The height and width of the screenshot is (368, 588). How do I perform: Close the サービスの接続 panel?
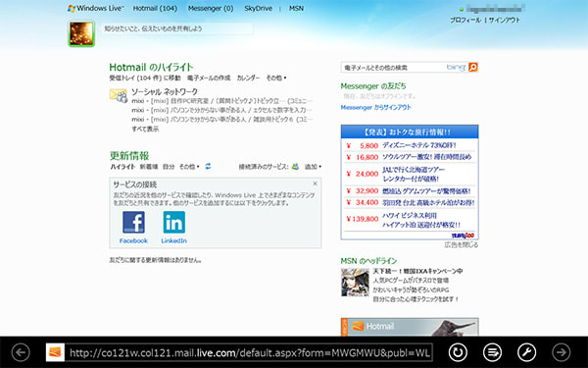(x=315, y=184)
